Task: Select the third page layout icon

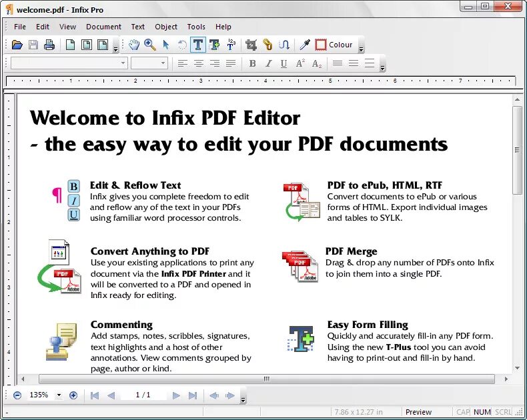Action: tap(103, 45)
